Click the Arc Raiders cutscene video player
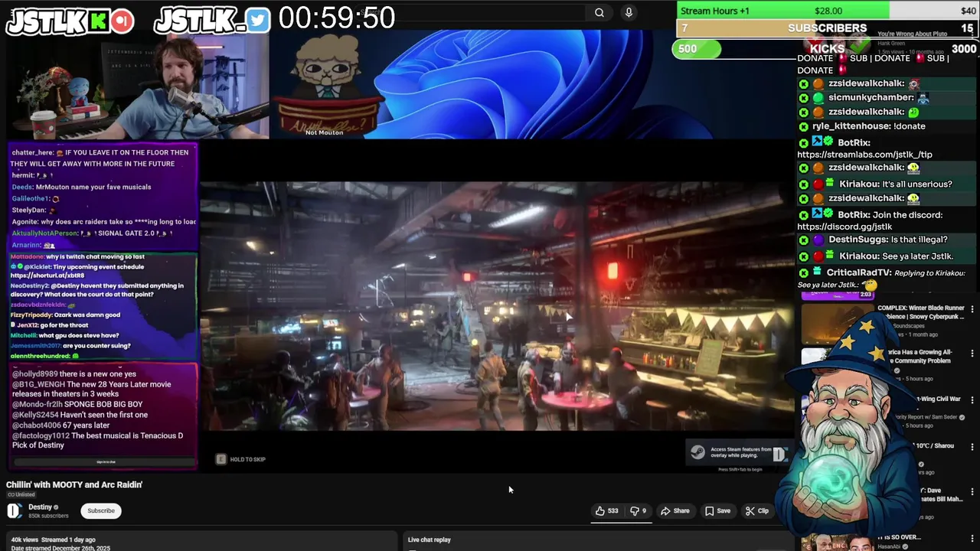Viewport: 980px width, 551px height. coord(498,306)
